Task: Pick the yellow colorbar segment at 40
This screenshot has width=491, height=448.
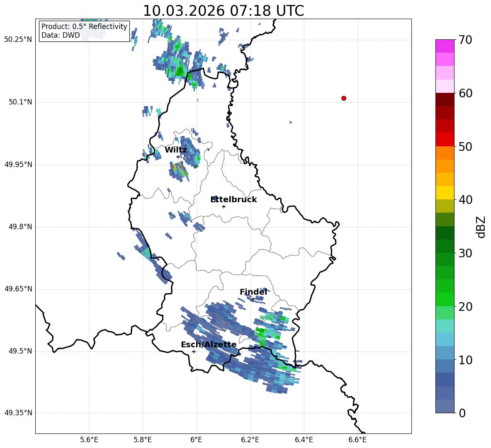Action: (x=445, y=193)
